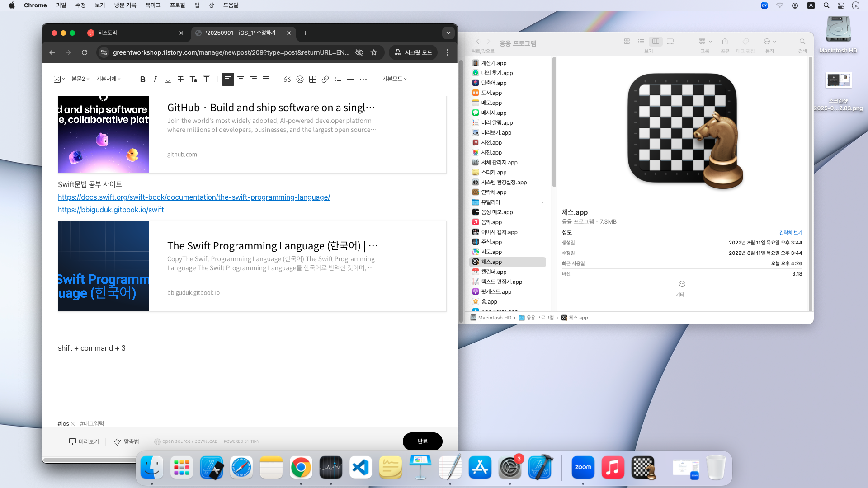
Task: Open the 기본서체 font dropdown
Action: pos(108,79)
